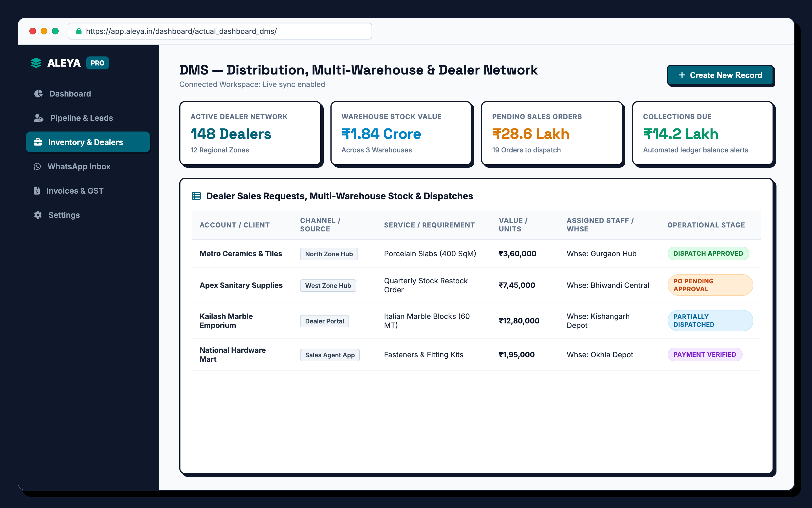Click Create New Record button
The width and height of the screenshot is (812, 508).
[720, 75]
